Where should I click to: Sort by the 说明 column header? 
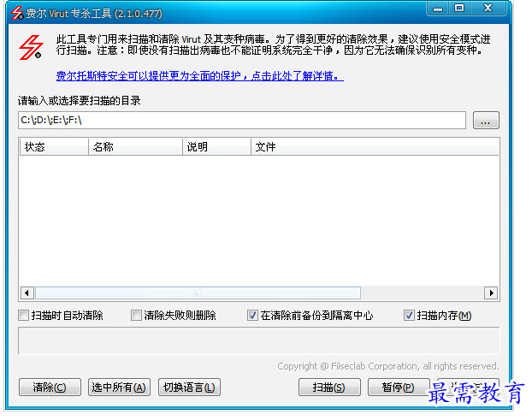pyautogui.click(x=216, y=147)
